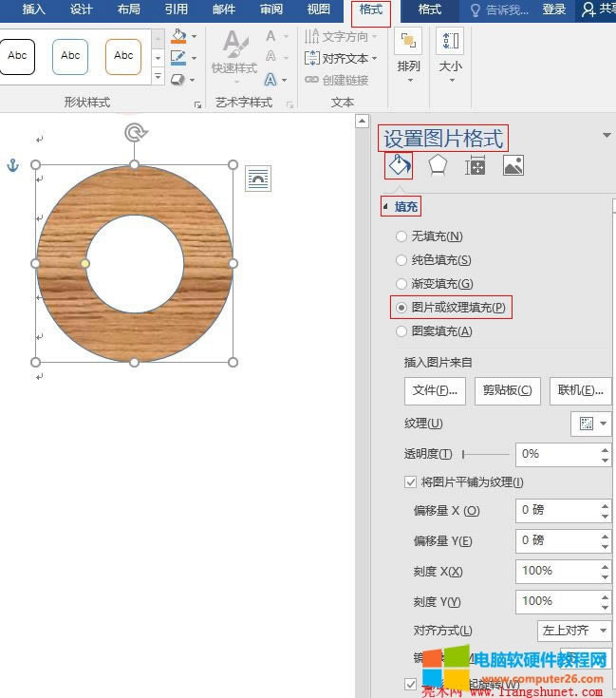616x698 pixels.
Task: Choose the 渐变填充 (Gradient fill) option
Action: point(401,284)
